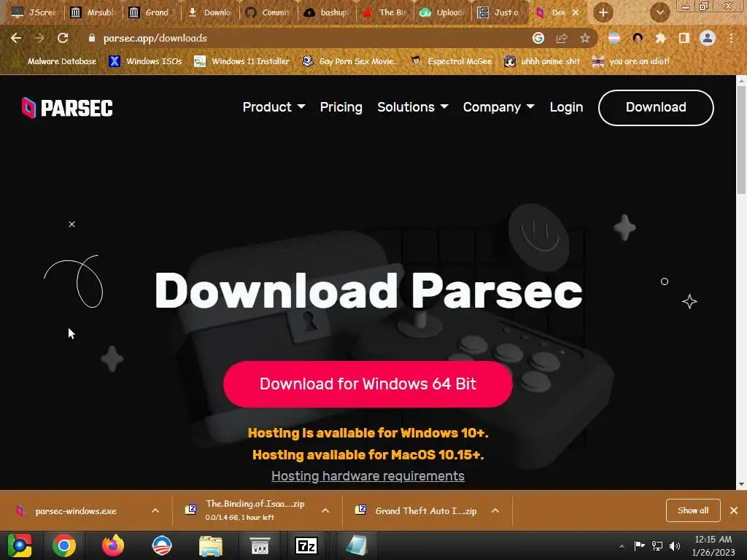Click the transgender flag extension icon
Viewport: 747px width, 560px height.
[x=614, y=38]
